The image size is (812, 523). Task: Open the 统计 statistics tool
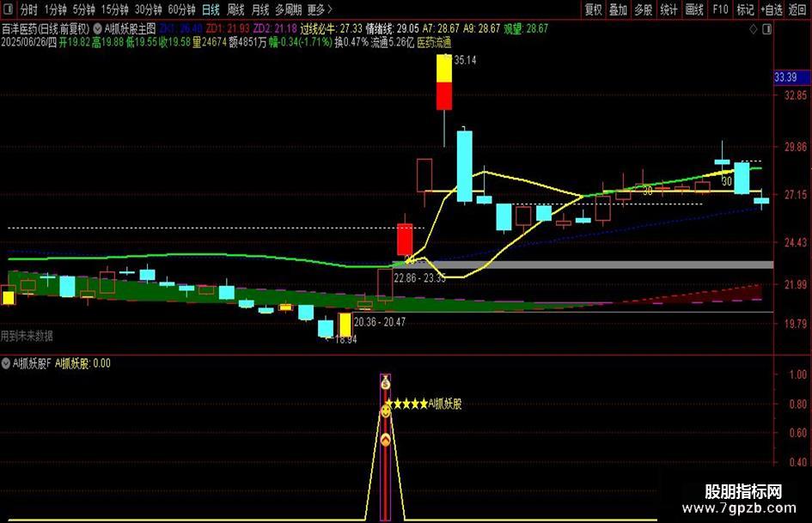pos(669,9)
